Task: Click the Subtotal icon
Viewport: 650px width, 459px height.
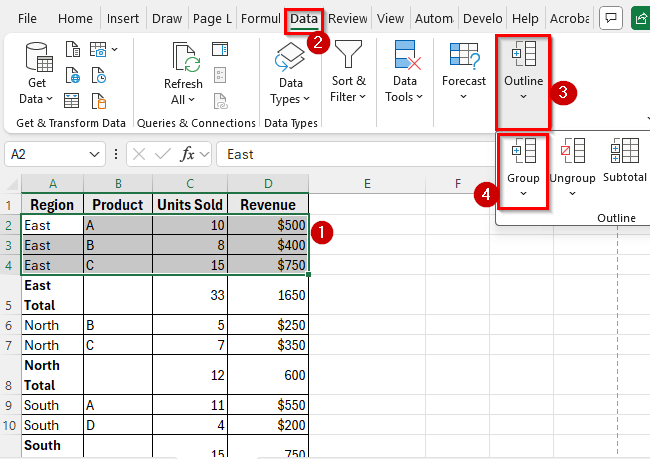Action: pos(625,151)
